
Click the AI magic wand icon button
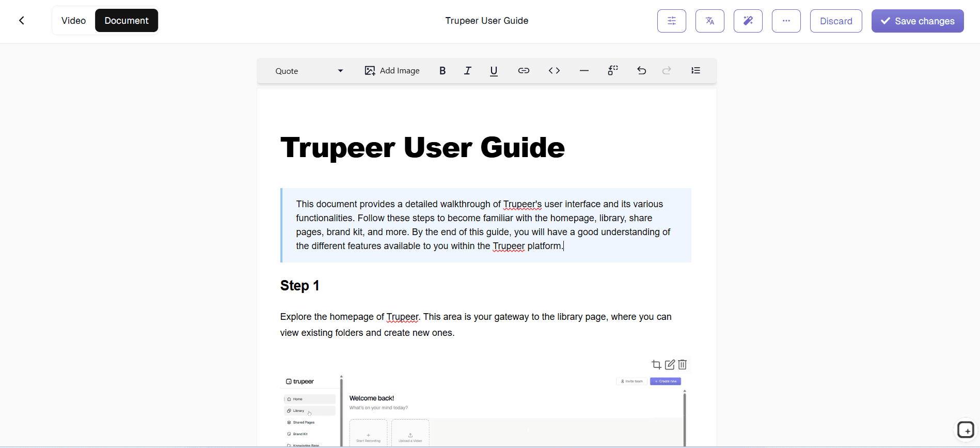tap(748, 21)
